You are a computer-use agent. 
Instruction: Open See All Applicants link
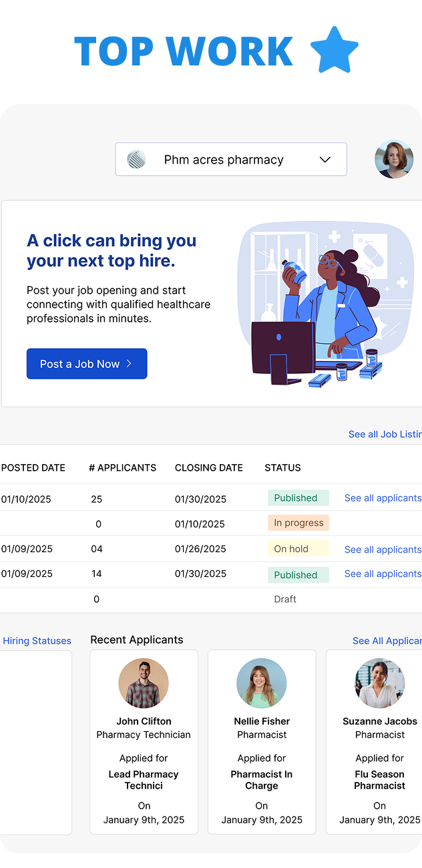[387, 641]
